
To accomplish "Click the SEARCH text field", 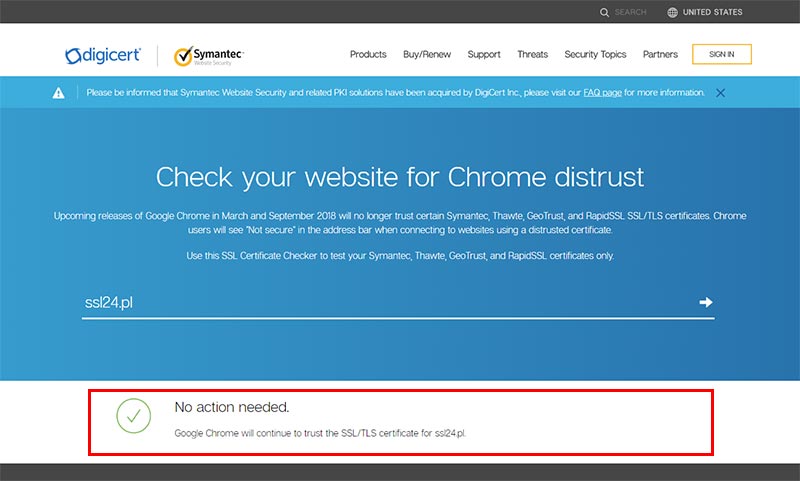I will [x=630, y=12].
